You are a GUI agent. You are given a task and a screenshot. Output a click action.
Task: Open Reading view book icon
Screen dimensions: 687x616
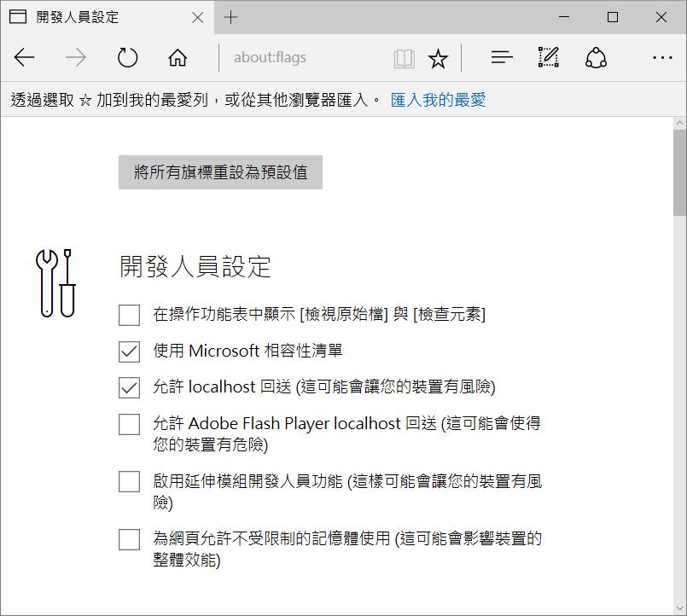point(404,58)
